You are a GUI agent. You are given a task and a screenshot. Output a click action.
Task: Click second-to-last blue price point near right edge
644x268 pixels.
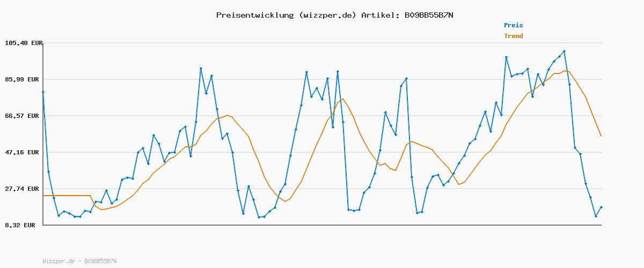[x=596, y=216]
